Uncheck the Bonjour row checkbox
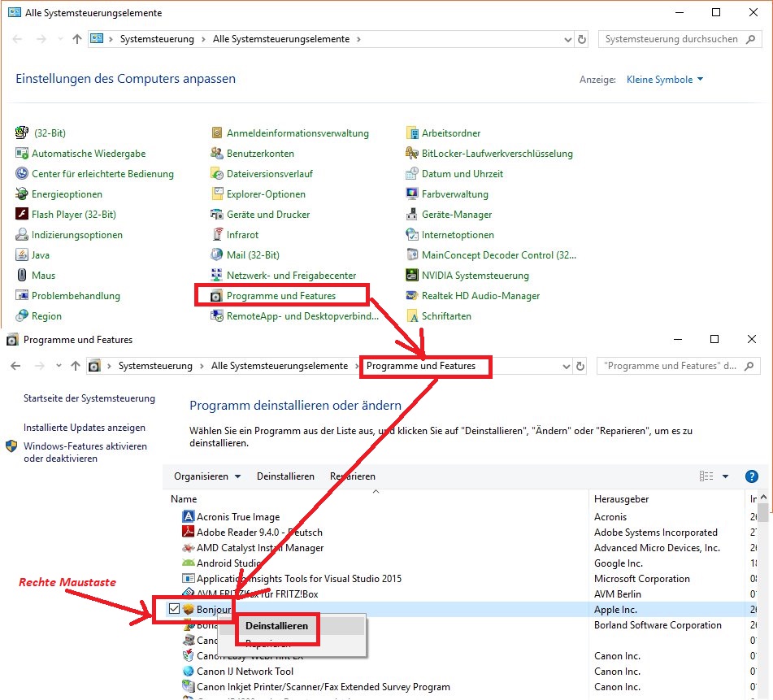This screenshot has height=700, width=773. pos(174,609)
